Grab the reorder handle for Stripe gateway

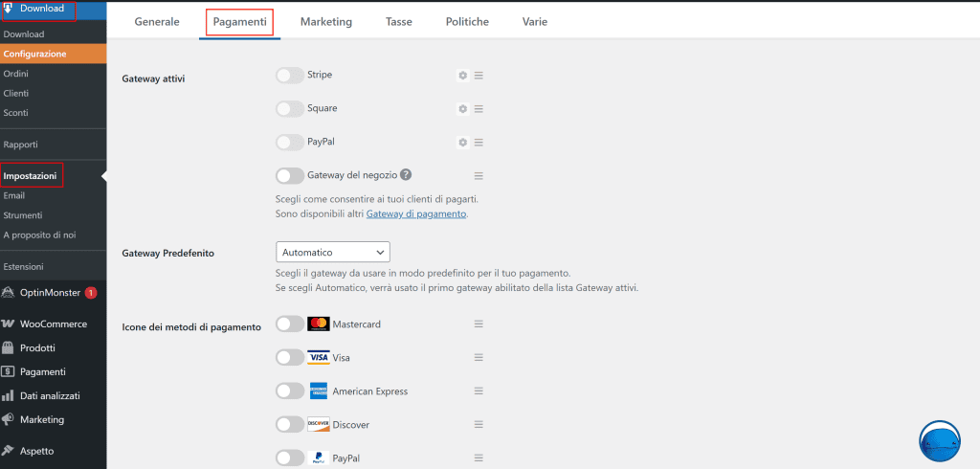(479, 76)
